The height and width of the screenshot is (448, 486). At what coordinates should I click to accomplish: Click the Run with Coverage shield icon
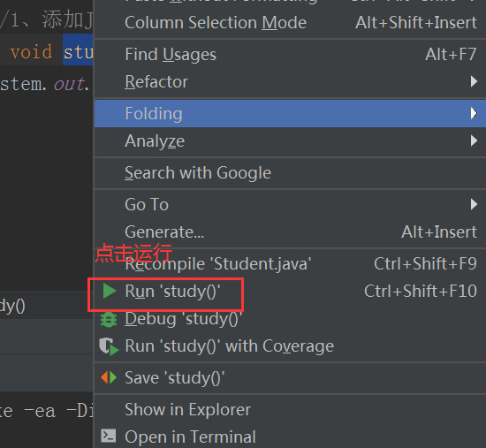point(109,346)
